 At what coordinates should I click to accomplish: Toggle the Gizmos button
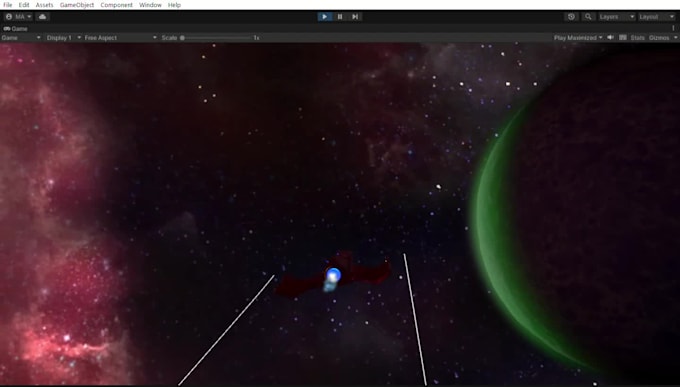click(659, 38)
